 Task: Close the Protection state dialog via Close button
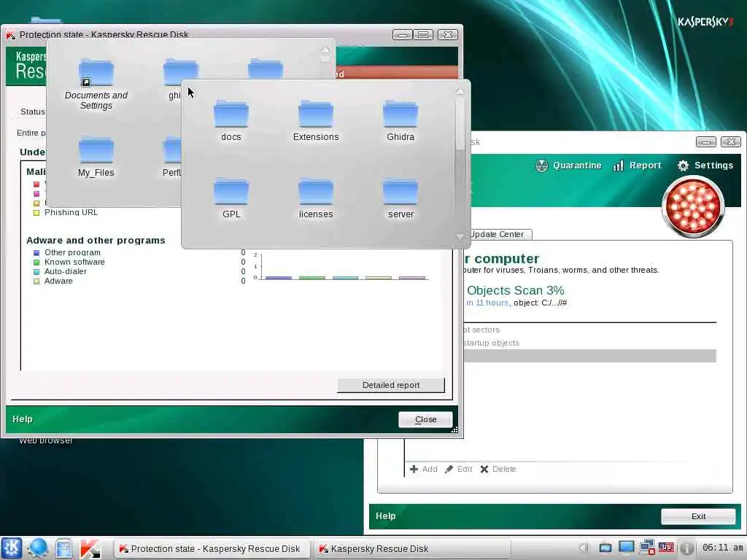coord(425,419)
